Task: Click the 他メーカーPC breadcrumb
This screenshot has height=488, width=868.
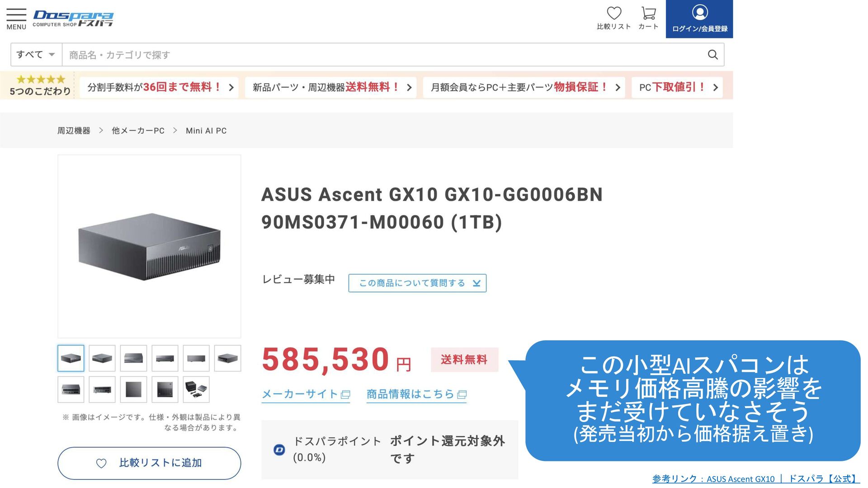Action: click(x=138, y=131)
